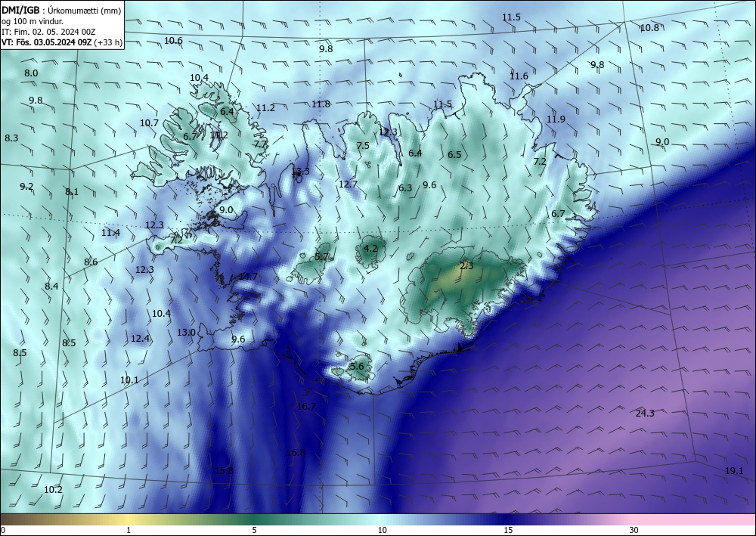Click the legend tick label 30
756x536 pixels.
pos(634,531)
